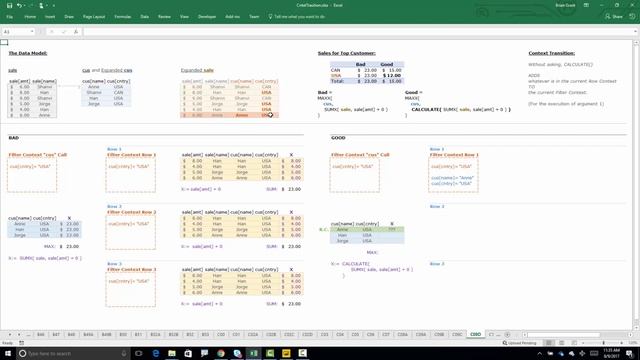Switch to the Formulas ribbon tab
The image size is (640, 360).
tap(122, 17)
